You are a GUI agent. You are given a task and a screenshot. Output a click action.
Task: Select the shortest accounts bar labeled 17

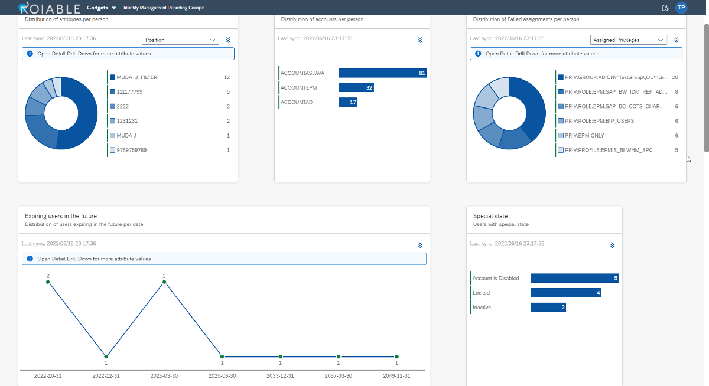pyautogui.click(x=348, y=102)
